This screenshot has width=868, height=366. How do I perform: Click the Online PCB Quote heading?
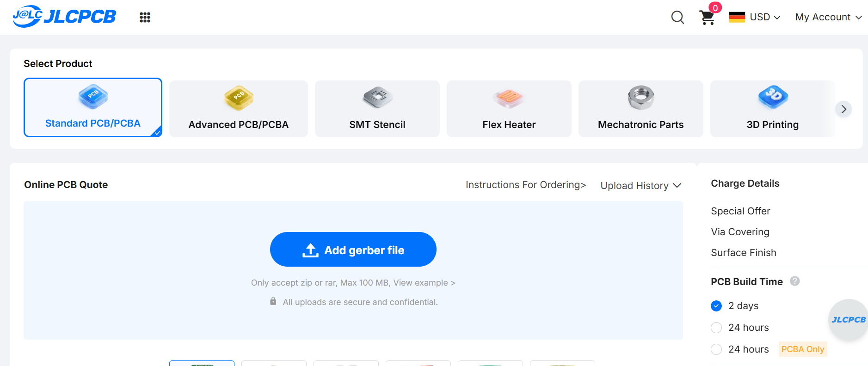(66, 185)
